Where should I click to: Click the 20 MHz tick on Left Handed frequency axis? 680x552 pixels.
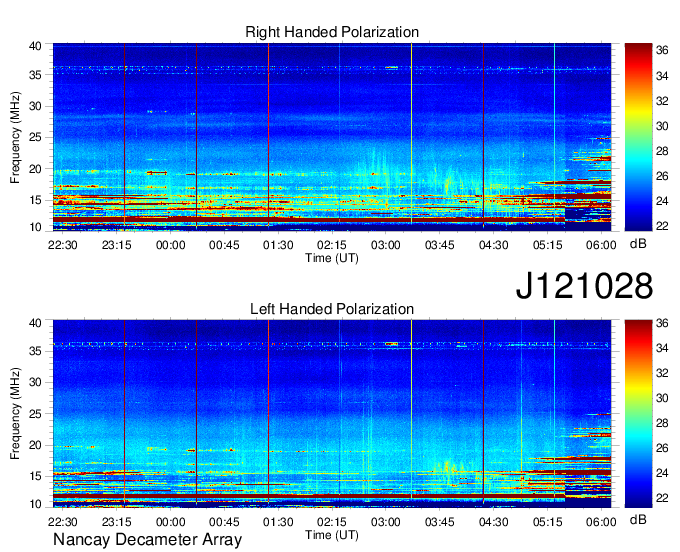pos(36,445)
